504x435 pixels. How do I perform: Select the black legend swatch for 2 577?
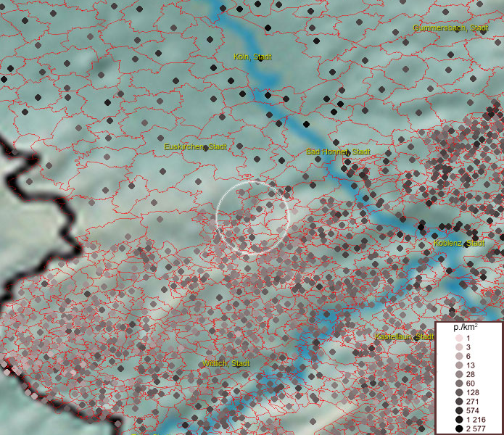459,428
